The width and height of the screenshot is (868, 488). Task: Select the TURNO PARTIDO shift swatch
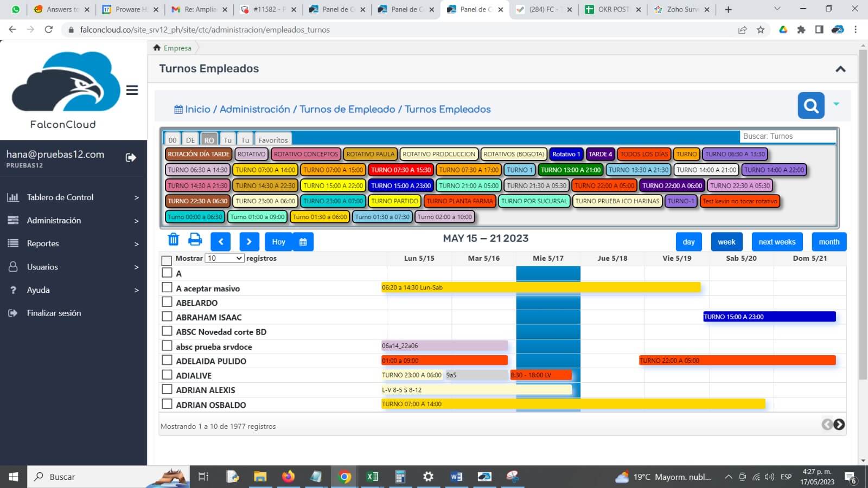pos(394,201)
